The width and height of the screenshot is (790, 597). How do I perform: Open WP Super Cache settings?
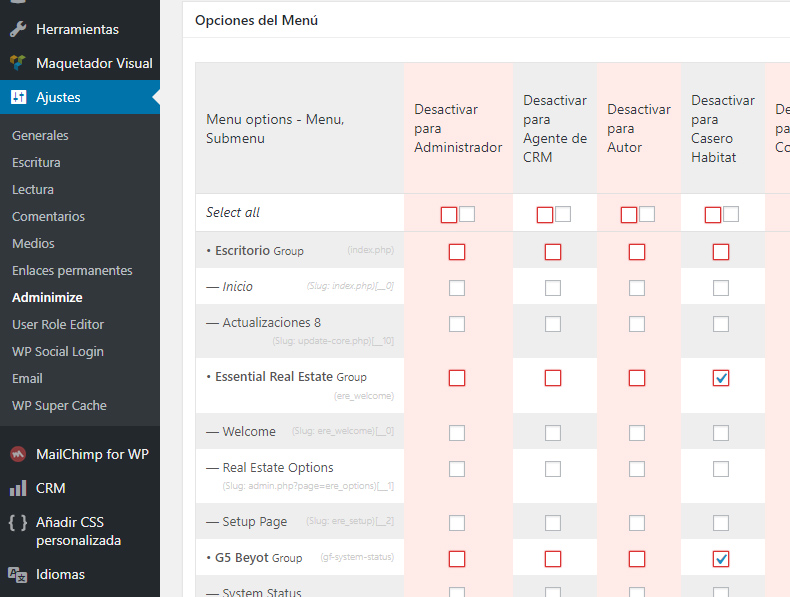[x=59, y=406]
